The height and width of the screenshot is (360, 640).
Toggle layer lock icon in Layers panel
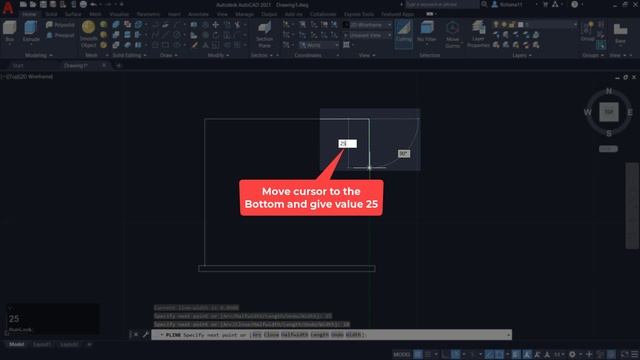coord(512,25)
